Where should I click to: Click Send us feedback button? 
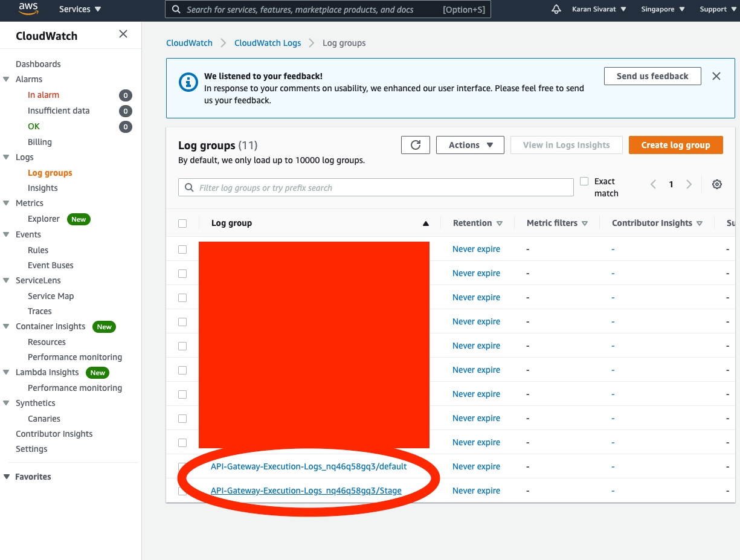tap(652, 76)
